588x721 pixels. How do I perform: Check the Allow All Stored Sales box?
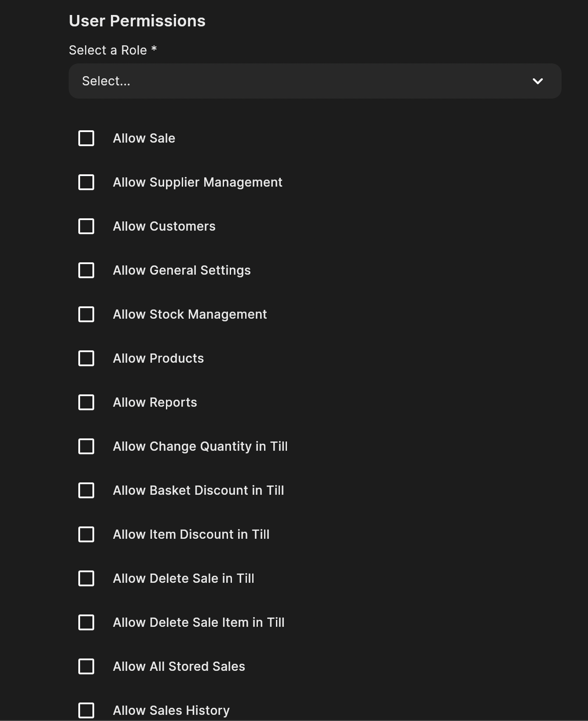pyautogui.click(x=86, y=666)
